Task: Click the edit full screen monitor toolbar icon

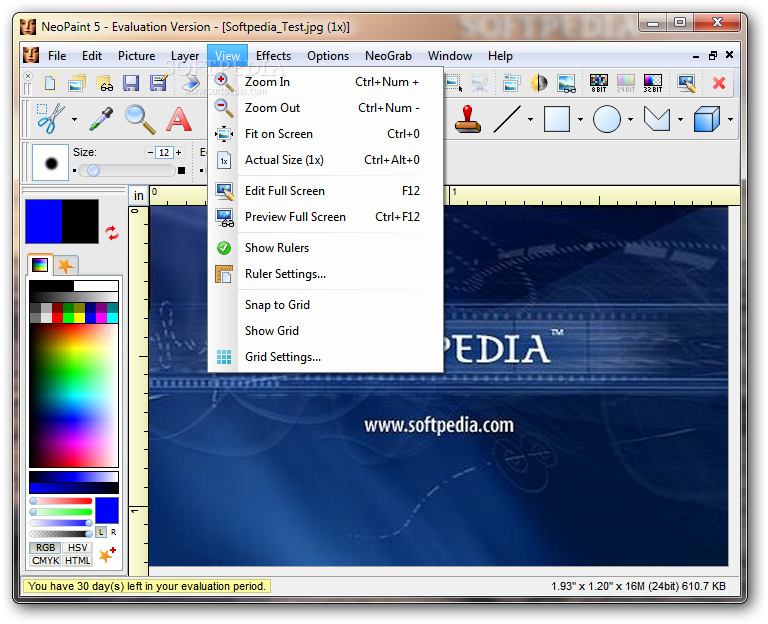Action: (x=686, y=83)
